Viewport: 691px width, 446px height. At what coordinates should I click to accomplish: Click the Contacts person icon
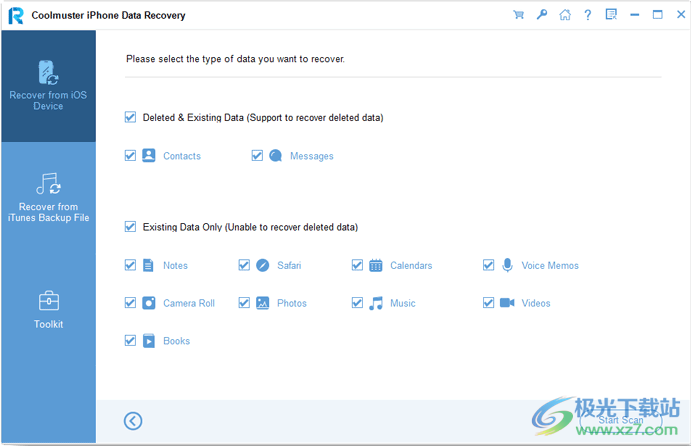tap(149, 156)
